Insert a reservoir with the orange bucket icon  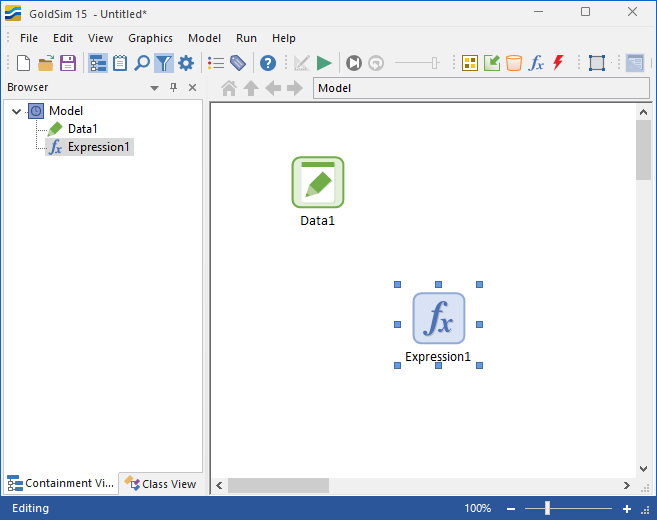click(514, 63)
